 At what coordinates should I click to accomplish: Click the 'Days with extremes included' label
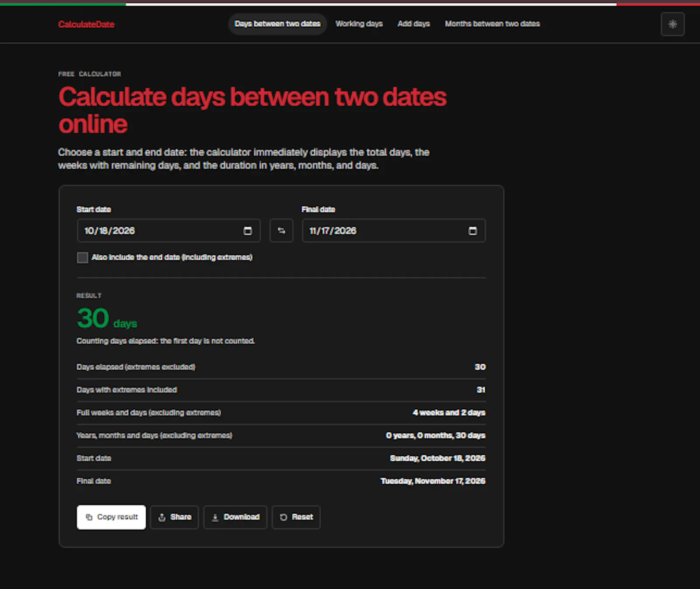(x=127, y=390)
